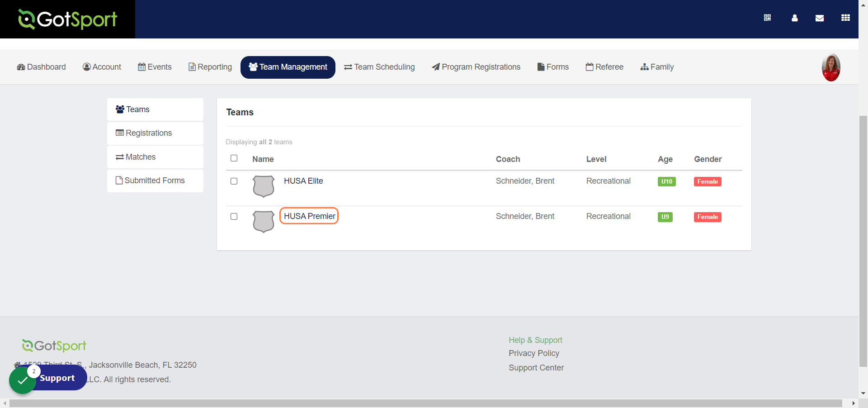Click the Female badge for HUSA Premier

(708, 217)
